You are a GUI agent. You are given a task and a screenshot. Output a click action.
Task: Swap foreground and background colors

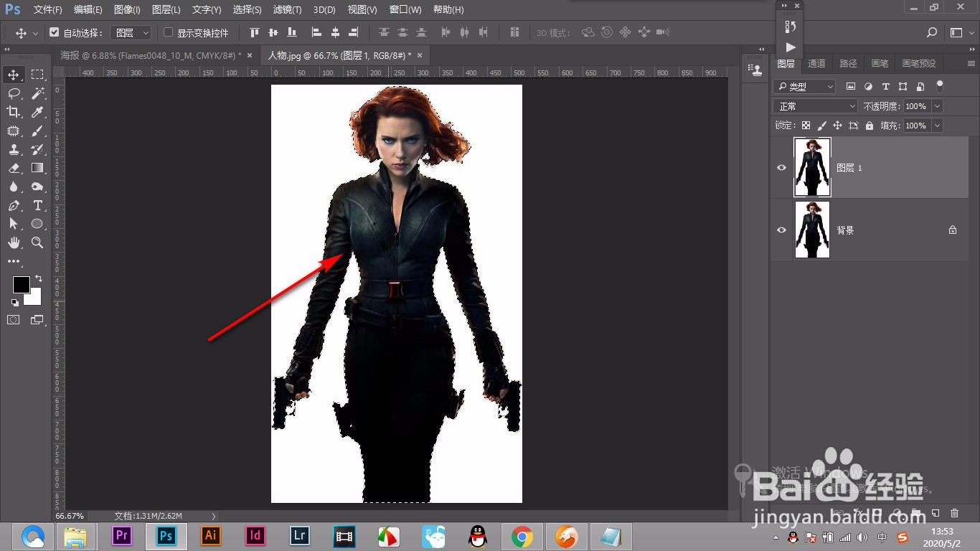click(x=39, y=278)
